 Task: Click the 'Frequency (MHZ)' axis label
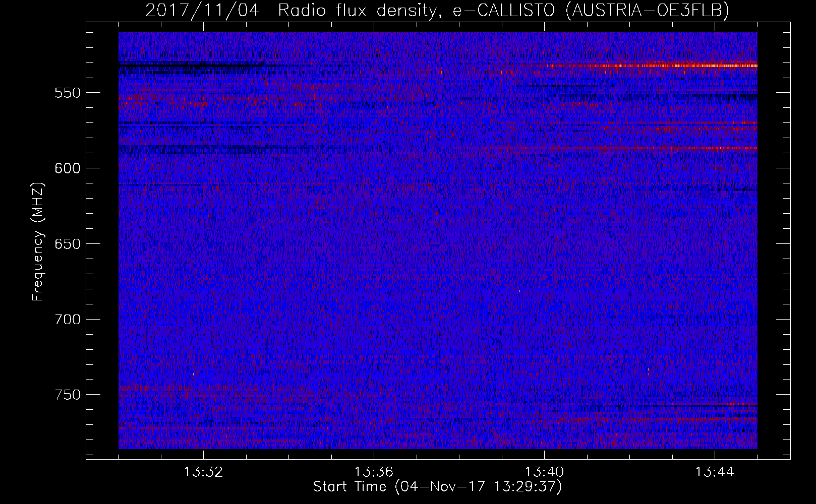coord(38,242)
